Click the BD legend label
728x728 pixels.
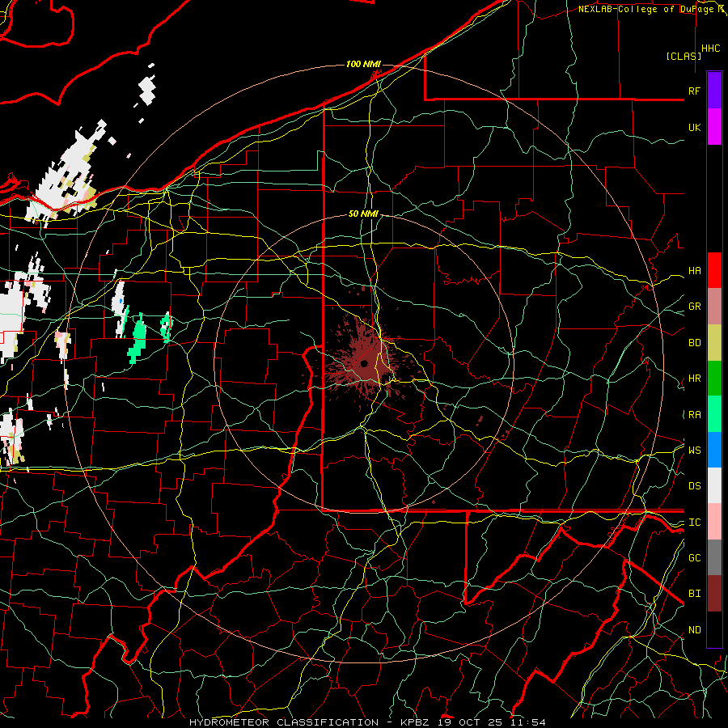click(694, 343)
